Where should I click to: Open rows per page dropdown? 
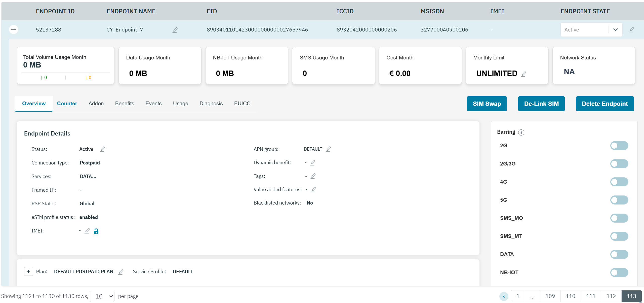(x=102, y=296)
